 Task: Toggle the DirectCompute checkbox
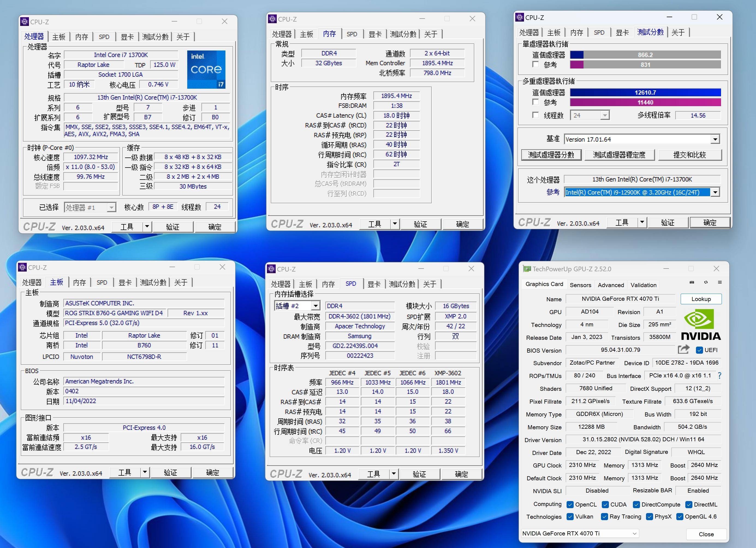coord(636,504)
